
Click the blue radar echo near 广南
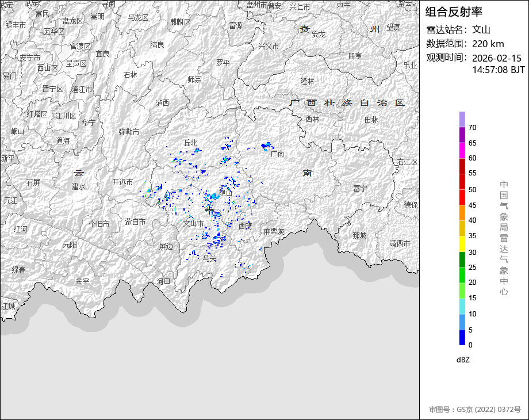click(266, 146)
